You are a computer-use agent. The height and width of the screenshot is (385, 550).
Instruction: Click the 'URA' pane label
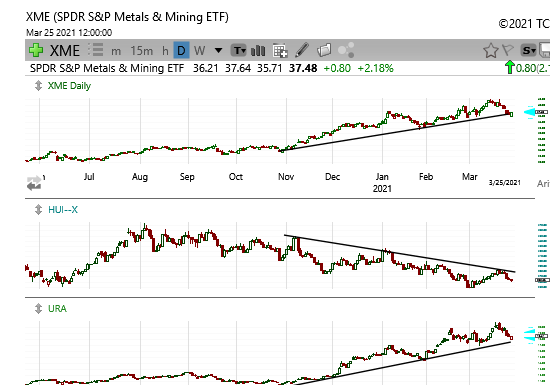tap(57, 309)
